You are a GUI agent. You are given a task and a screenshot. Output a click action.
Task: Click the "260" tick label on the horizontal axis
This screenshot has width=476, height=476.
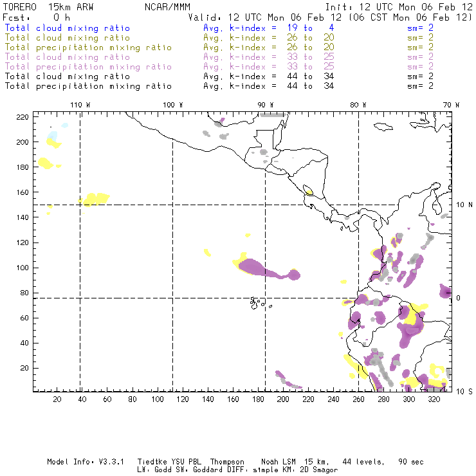click(358, 399)
